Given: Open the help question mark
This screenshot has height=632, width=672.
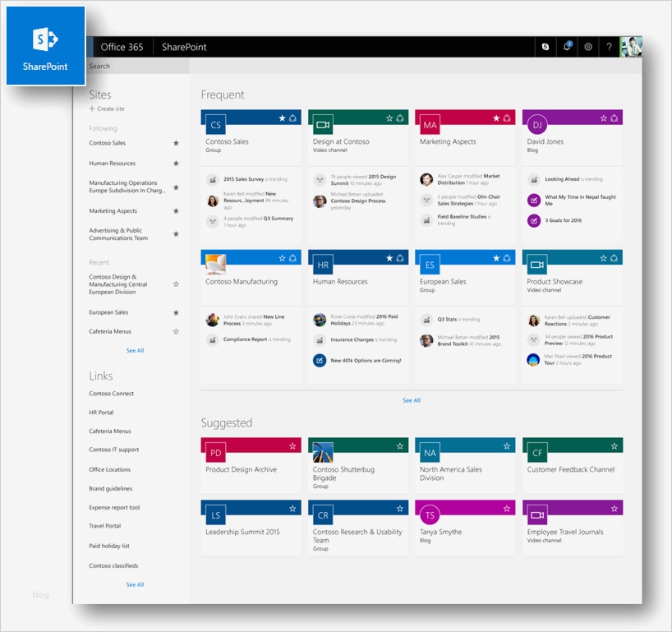Looking at the screenshot, I should (x=609, y=47).
